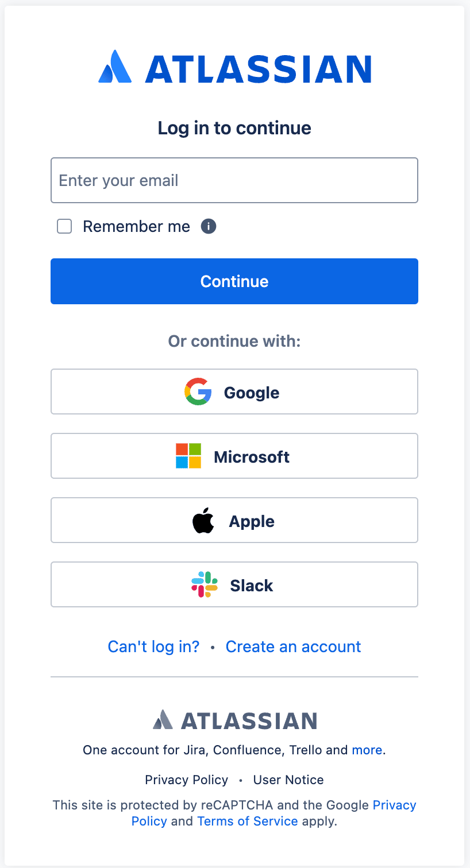
Task: Click the Apple logo icon
Action: pyautogui.click(x=203, y=521)
